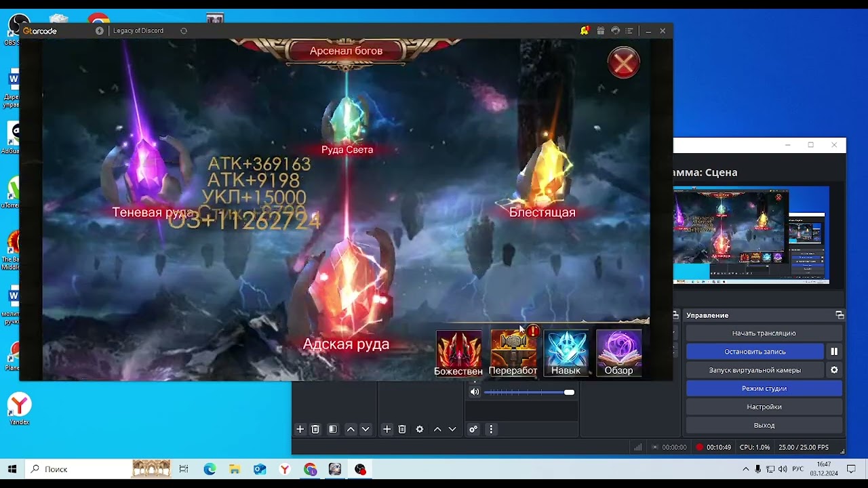The width and height of the screenshot is (868, 488).
Task: Switch to the Legacy of Discord tab
Action: (x=138, y=30)
